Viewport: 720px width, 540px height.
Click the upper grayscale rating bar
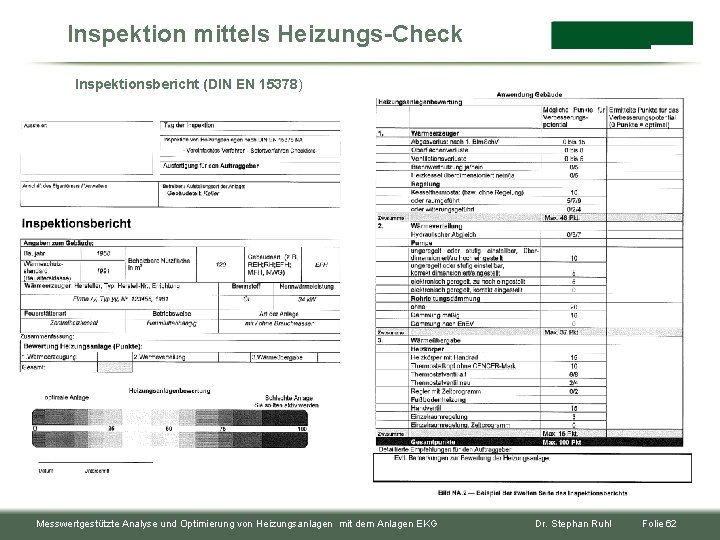pos(170,417)
